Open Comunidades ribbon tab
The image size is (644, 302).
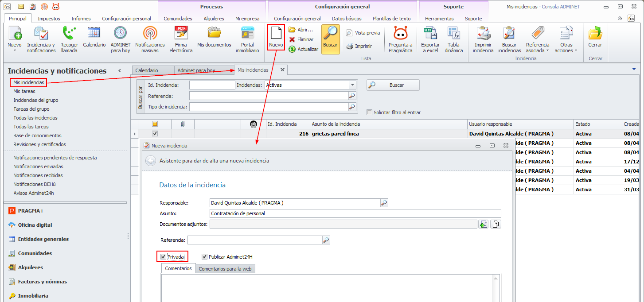pyautogui.click(x=178, y=19)
